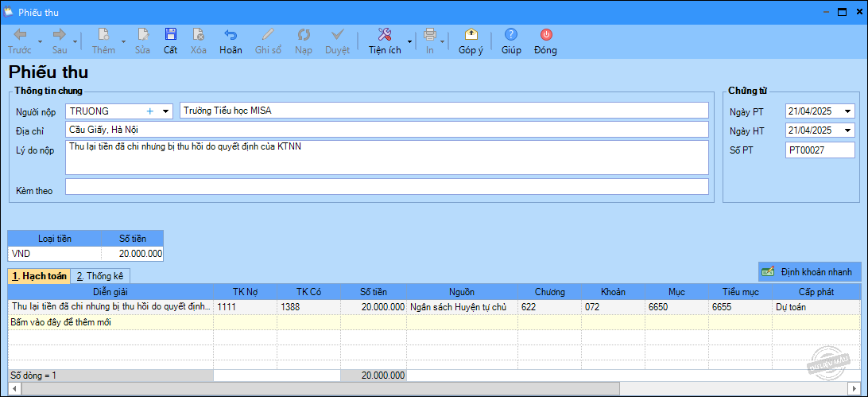
Task: Open the Tiện ích utilities tool
Action: [385, 41]
